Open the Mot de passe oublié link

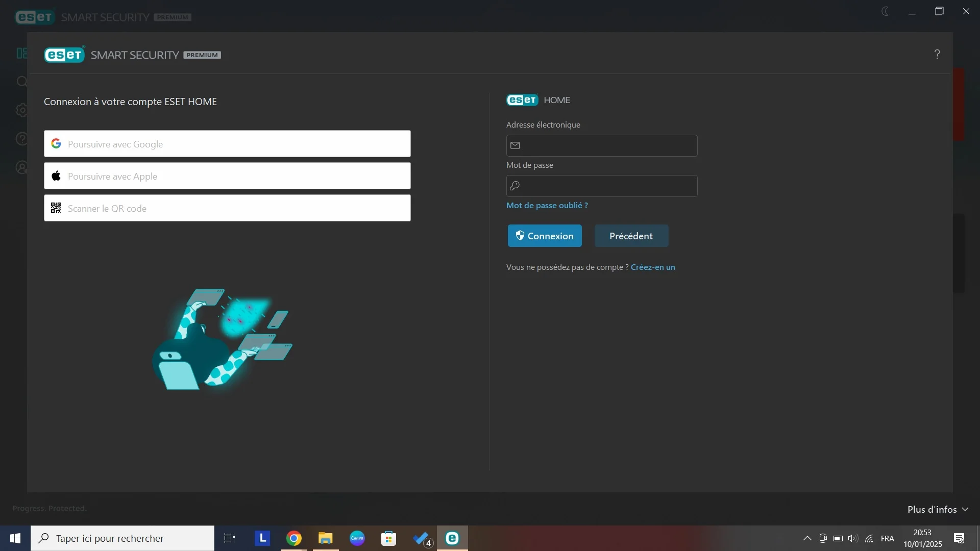point(547,206)
